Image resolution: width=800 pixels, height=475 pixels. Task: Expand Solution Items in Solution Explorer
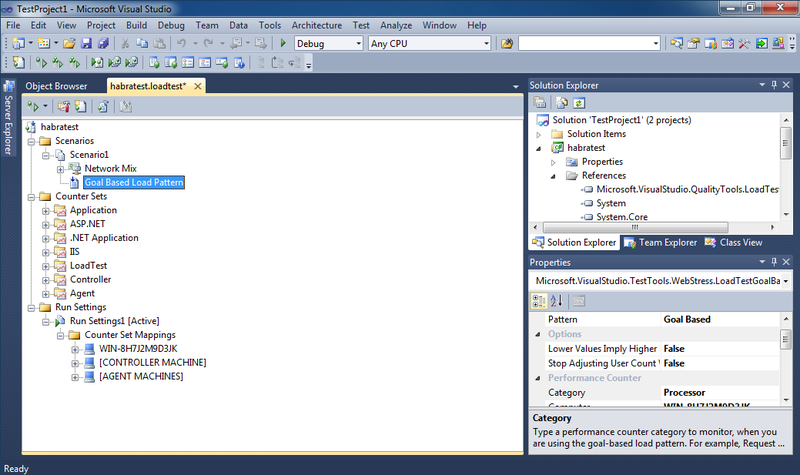539,135
